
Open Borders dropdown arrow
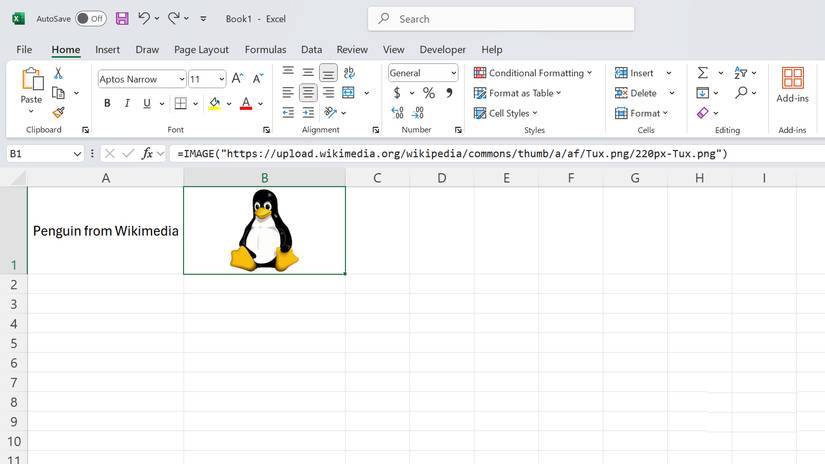[x=195, y=104]
